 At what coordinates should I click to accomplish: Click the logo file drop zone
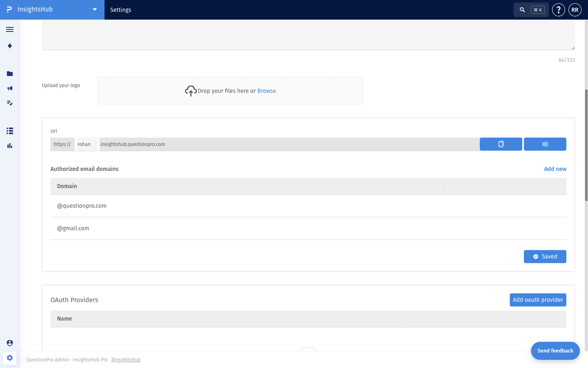coord(230,91)
